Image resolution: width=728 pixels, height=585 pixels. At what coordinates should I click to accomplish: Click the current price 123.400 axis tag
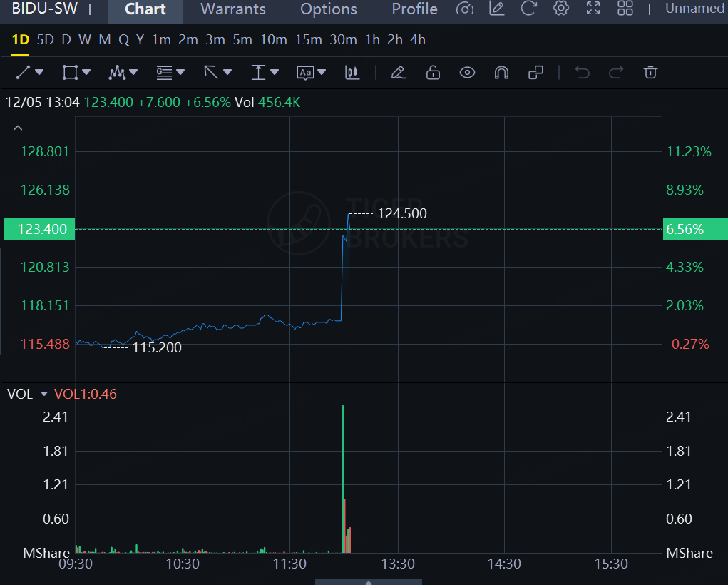click(39, 229)
